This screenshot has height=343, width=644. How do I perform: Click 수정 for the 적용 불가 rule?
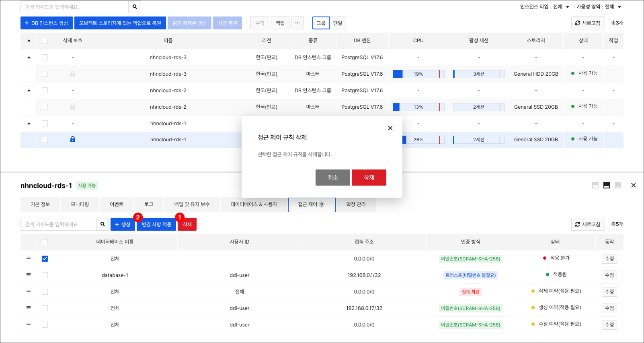coord(609,259)
